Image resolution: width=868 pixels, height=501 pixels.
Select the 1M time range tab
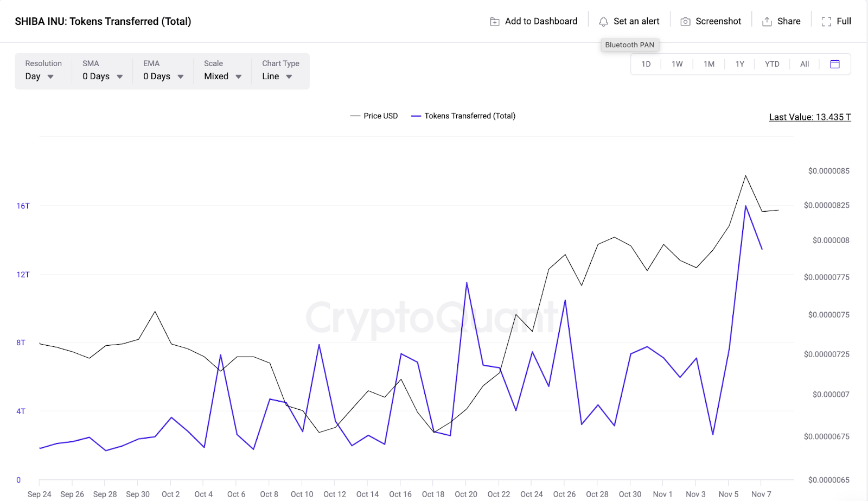coord(709,64)
